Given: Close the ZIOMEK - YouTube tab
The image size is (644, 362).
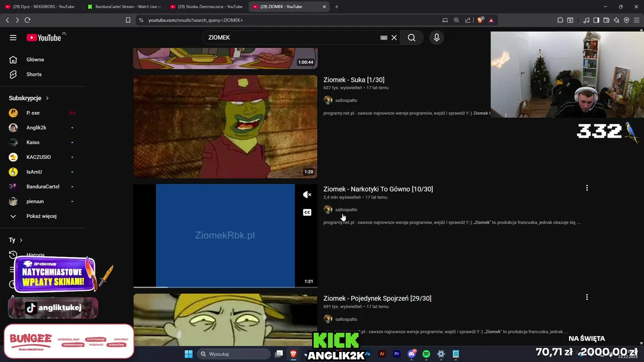Looking at the screenshot, I should [x=324, y=7].
